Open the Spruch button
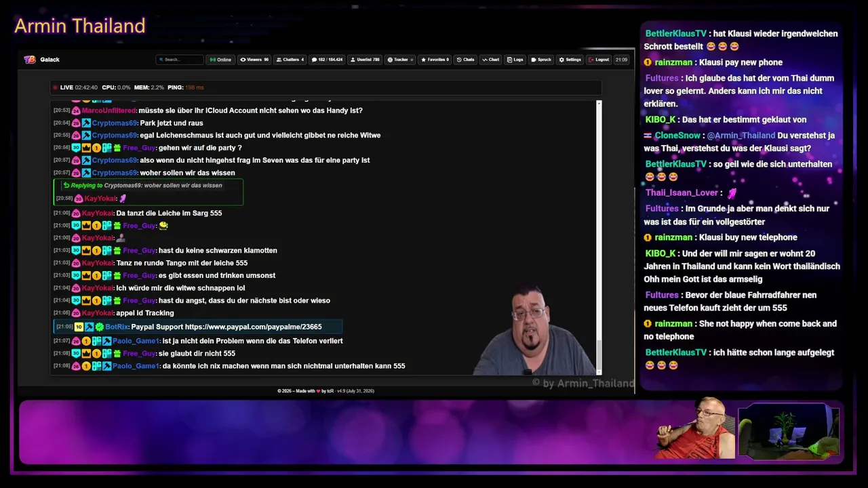 pos(541,60)
